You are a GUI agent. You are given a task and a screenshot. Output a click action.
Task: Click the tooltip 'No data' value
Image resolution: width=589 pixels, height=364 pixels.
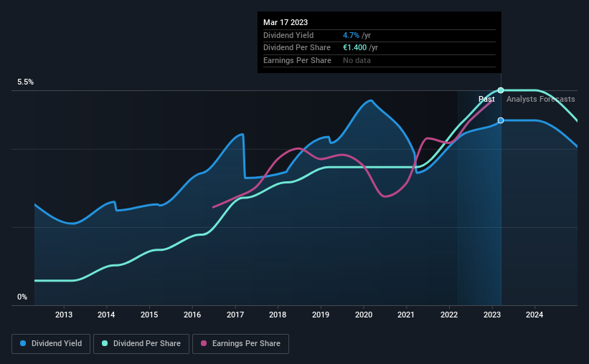(357, 60)
